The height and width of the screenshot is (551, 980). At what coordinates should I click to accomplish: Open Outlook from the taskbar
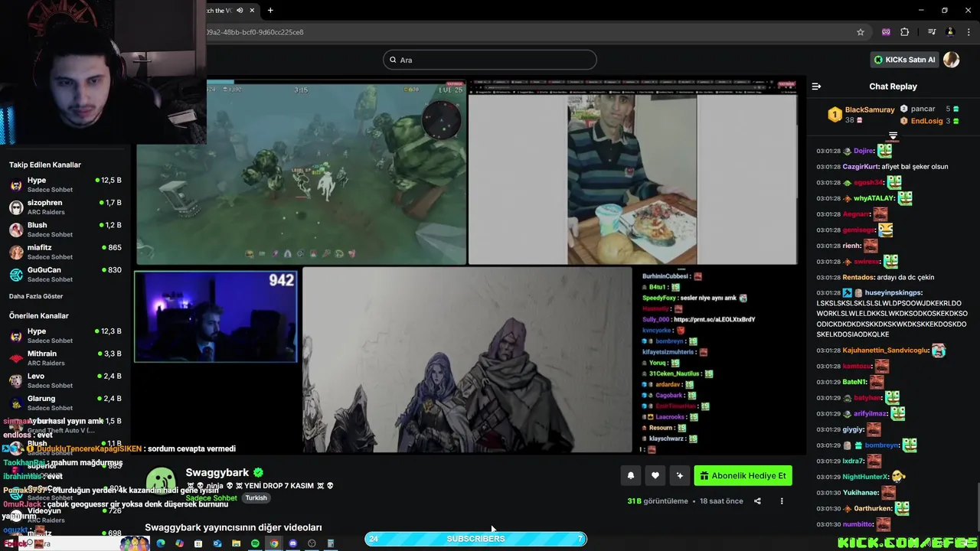217,543
